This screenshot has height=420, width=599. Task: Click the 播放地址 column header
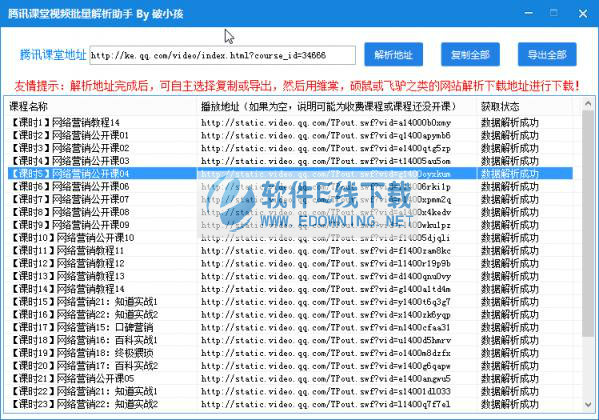[337, 106]
